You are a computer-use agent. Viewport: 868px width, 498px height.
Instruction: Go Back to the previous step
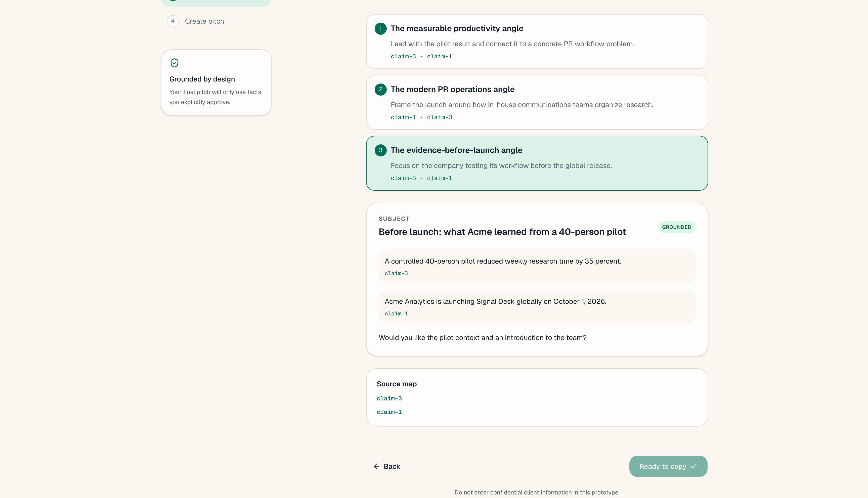(387, 467)
